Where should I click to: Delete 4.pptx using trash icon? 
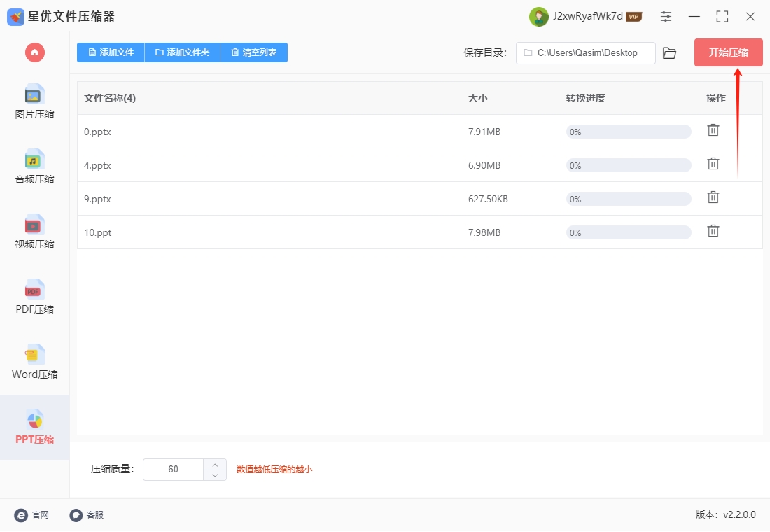click(x=713, y=164)
